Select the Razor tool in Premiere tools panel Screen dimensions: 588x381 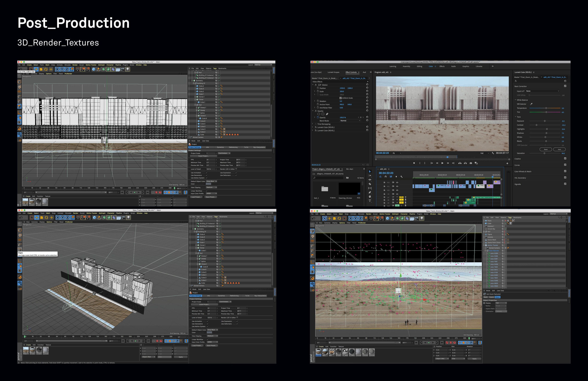tap(370, 184)
